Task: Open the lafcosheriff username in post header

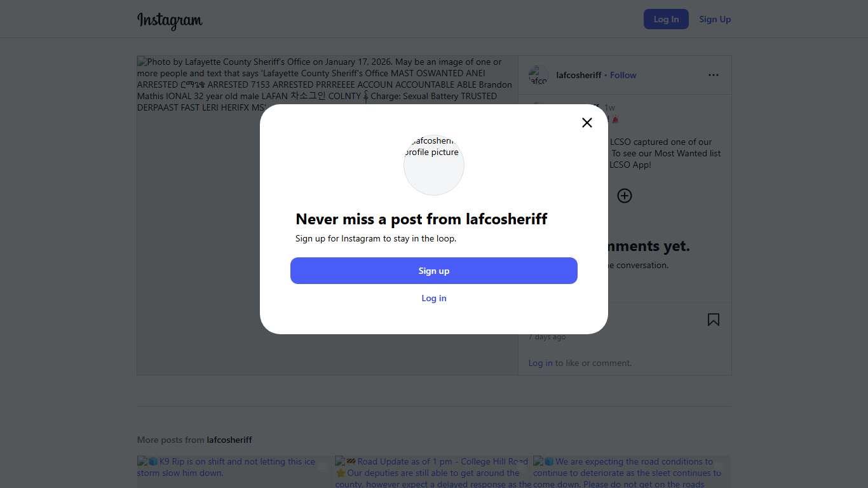Action: (x=578, y=75)
